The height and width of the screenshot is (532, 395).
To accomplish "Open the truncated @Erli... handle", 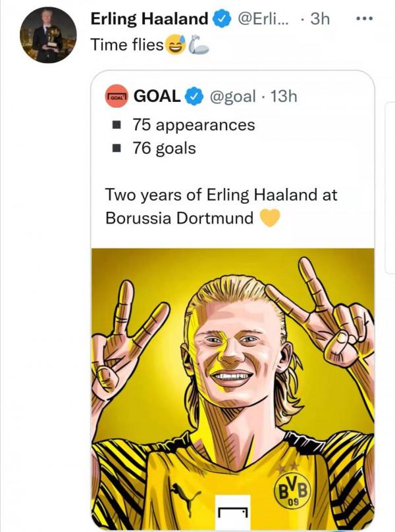I will tap(263, 20).
